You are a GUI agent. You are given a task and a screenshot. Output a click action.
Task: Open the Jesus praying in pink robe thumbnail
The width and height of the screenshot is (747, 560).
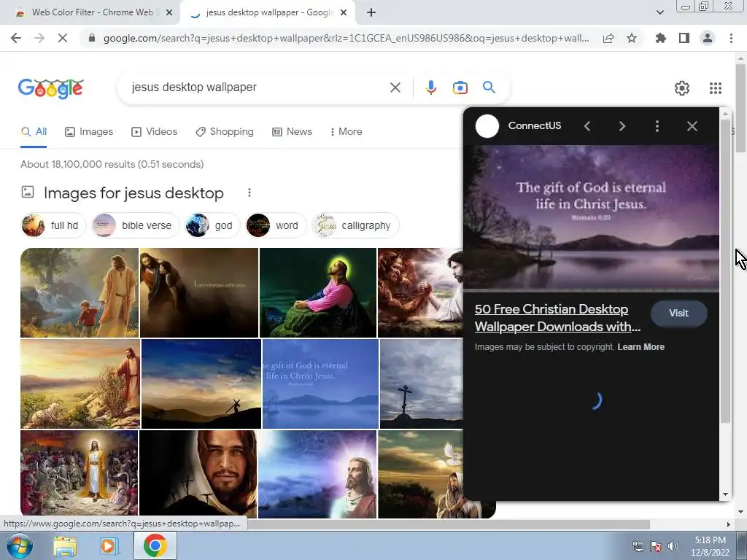pyautogui.click(x=318, y=292)
